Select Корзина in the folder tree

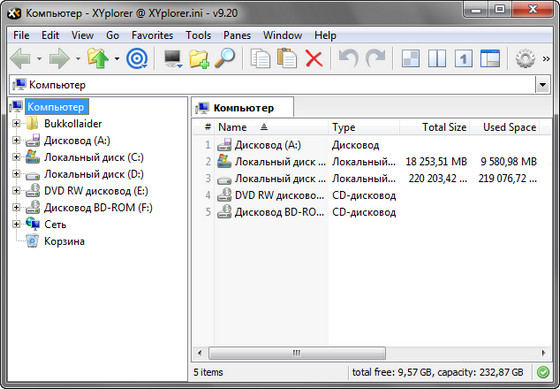[x=64, y=241]
